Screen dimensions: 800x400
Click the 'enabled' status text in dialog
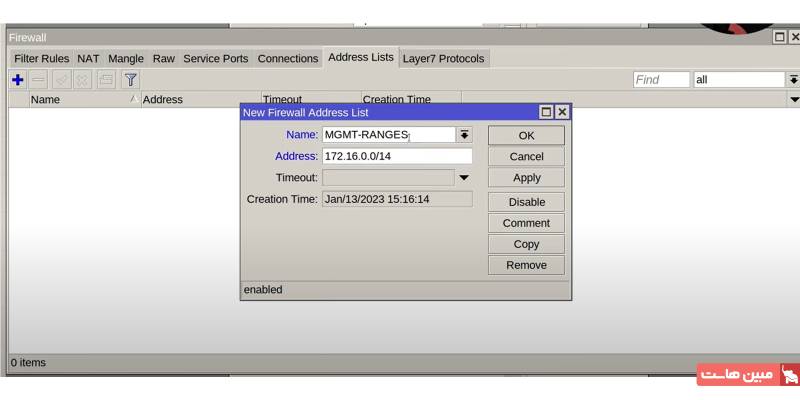pos(263,290)
